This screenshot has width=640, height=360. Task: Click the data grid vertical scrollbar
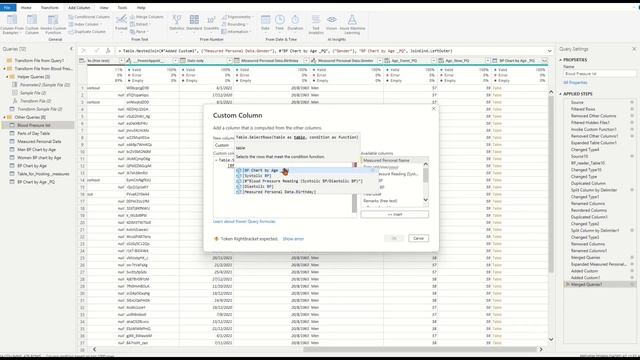tap(551, 184)
